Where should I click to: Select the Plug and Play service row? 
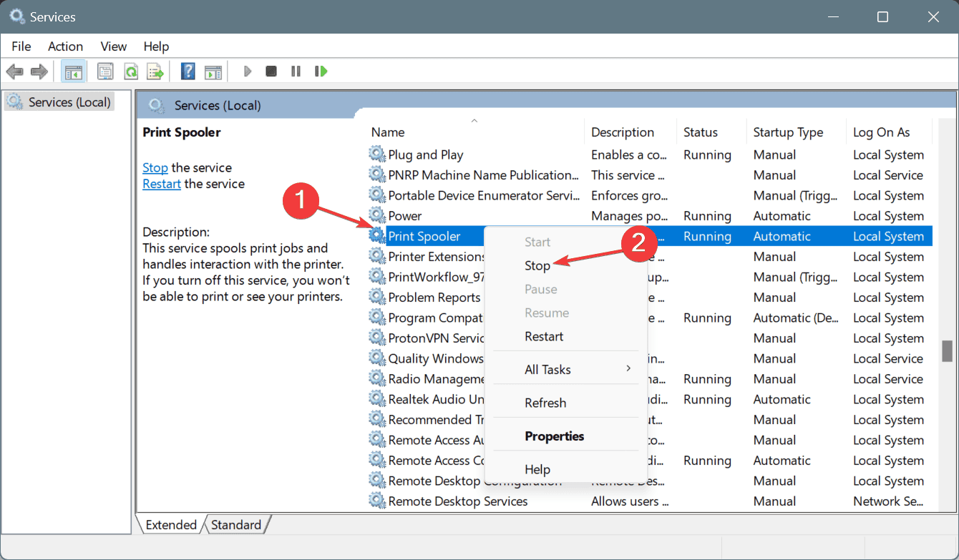coord(649,154)
